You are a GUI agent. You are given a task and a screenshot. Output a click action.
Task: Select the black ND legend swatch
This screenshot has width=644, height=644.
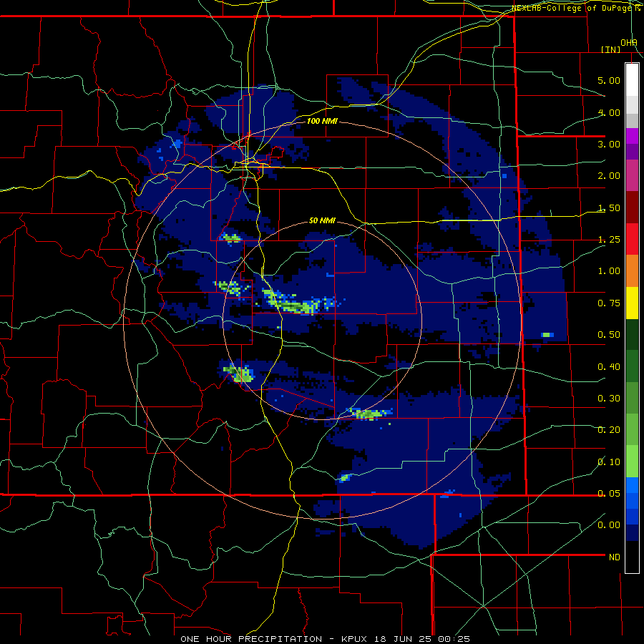point(632,557)
